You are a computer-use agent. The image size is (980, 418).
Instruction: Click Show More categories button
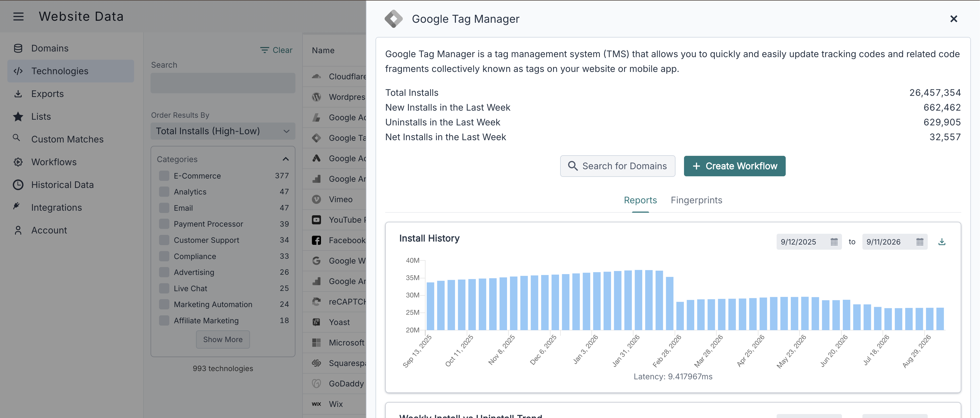(x=223, y=340)
